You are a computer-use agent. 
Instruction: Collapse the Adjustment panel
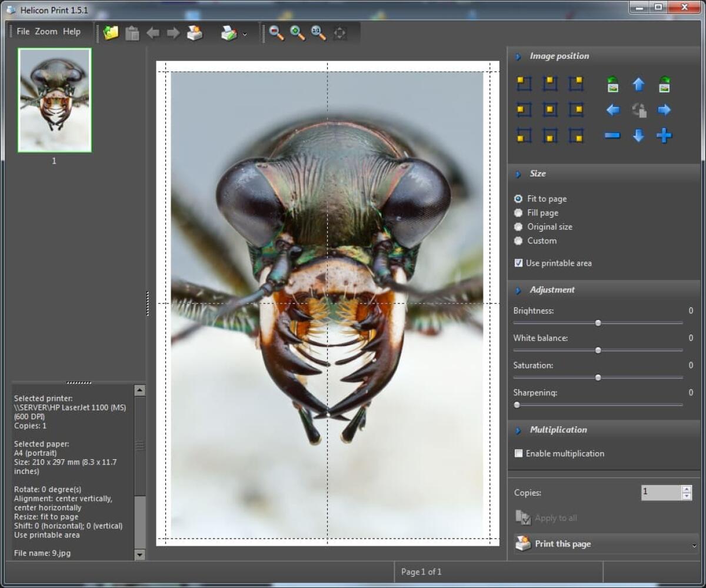click(518, 289)
